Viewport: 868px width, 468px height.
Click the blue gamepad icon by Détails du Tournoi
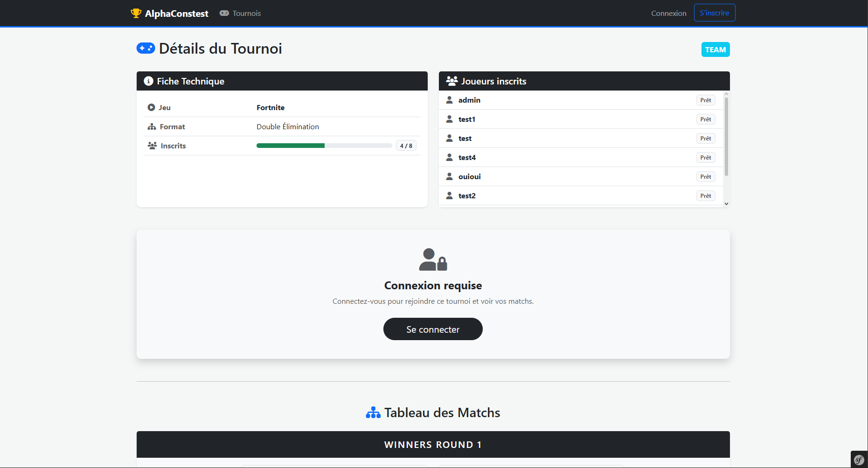click(146, 48)
